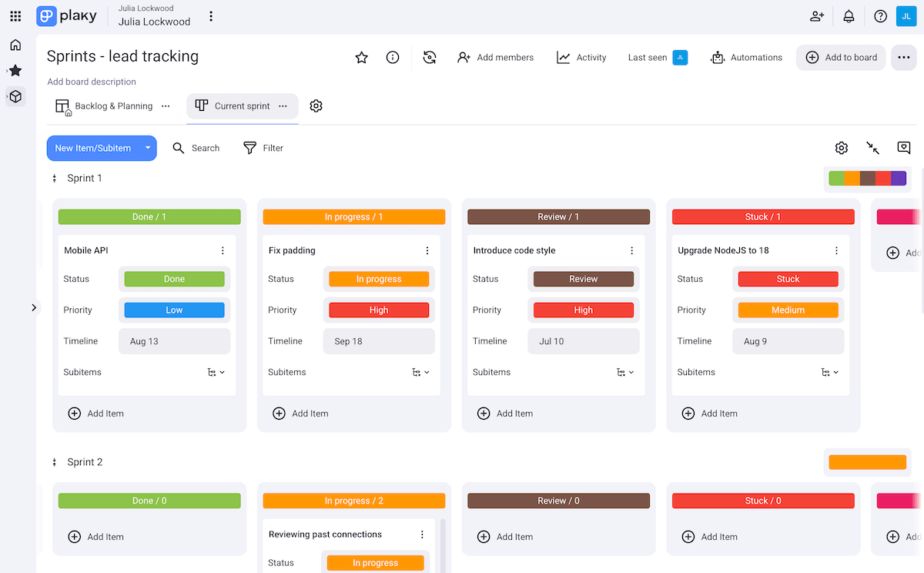Open Starred boards from the sidebar
924x573 pixels.
(x=15, y=70)
